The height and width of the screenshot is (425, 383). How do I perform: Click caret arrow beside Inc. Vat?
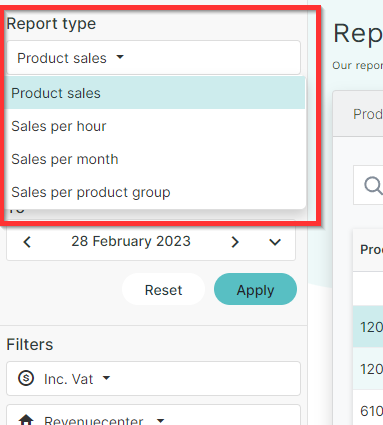106,378
